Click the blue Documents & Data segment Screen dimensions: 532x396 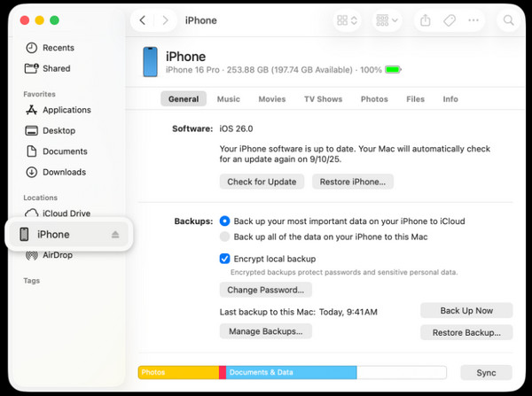292,372
